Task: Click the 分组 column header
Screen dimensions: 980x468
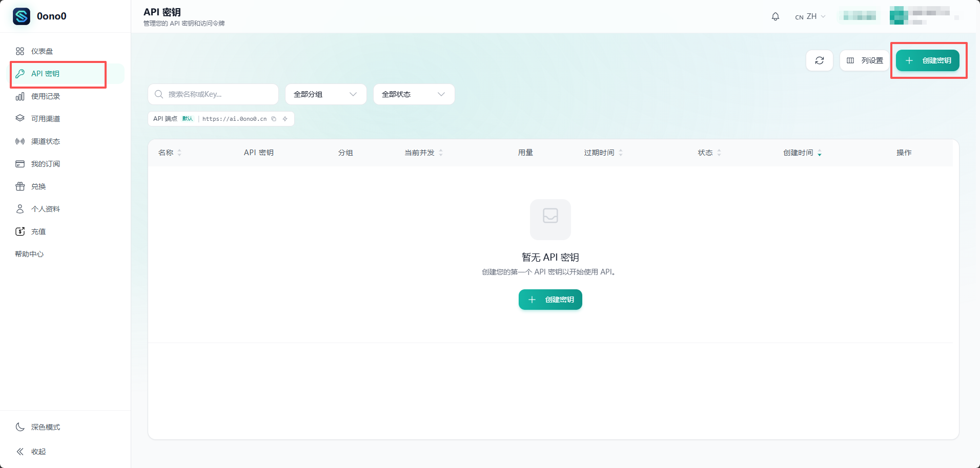Action: 345,153
